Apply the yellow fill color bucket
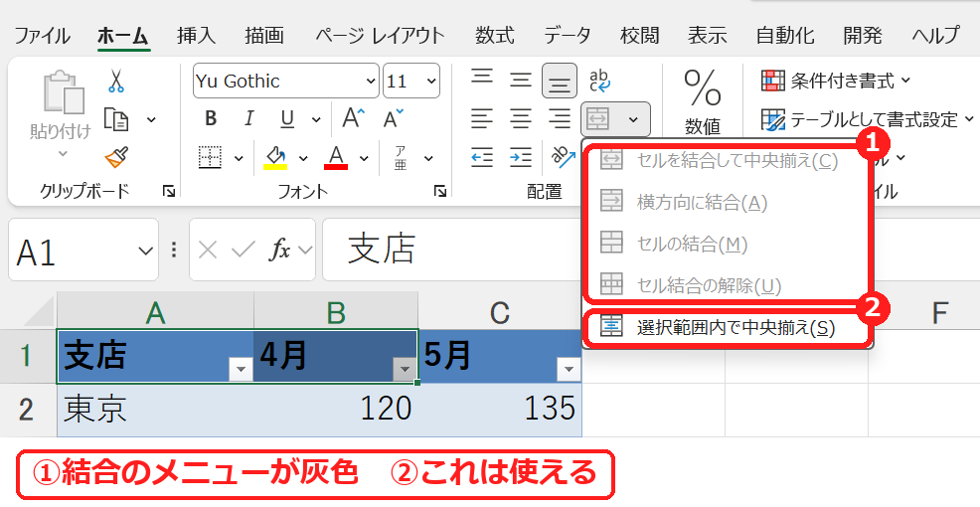The height and width of the screenshot is (507, 980). click(x=275, y=157)
